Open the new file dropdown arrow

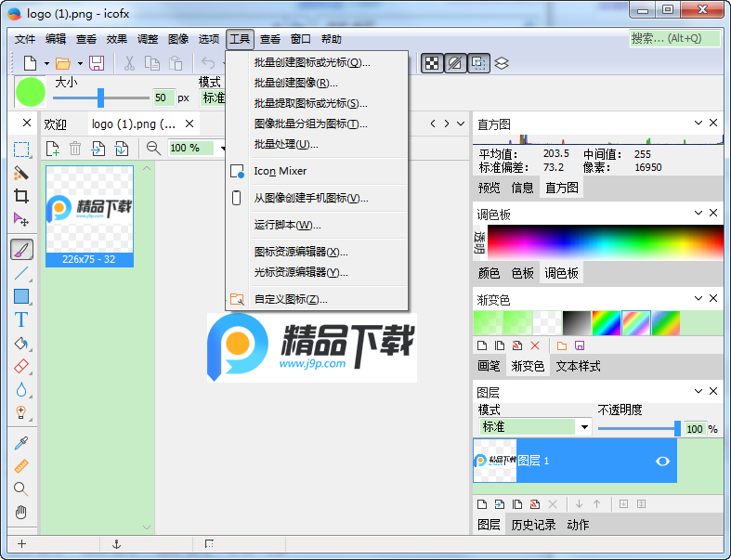46,63
